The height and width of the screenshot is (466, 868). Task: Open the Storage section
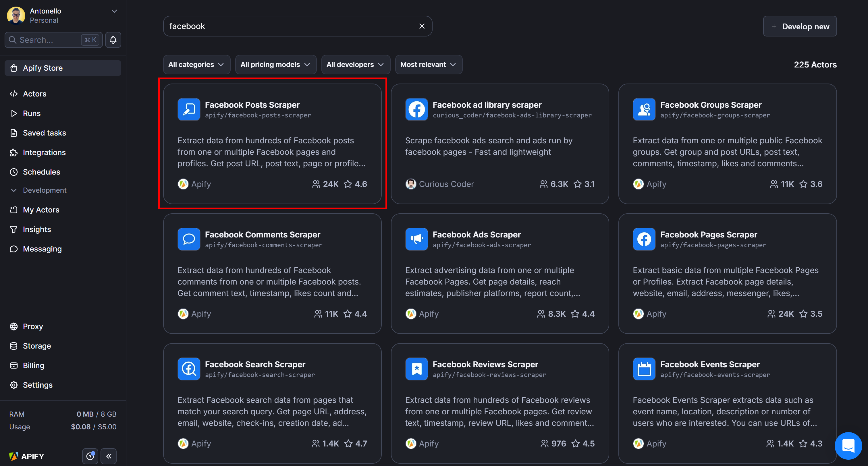click(36, 346)
